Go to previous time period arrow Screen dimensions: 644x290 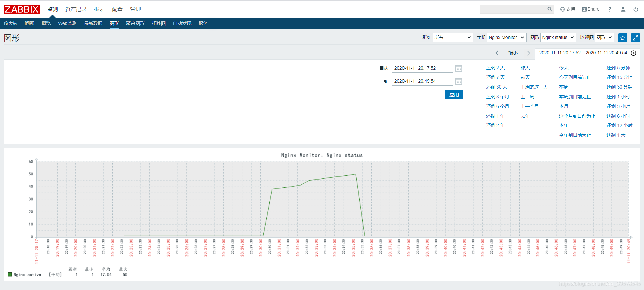497,53
